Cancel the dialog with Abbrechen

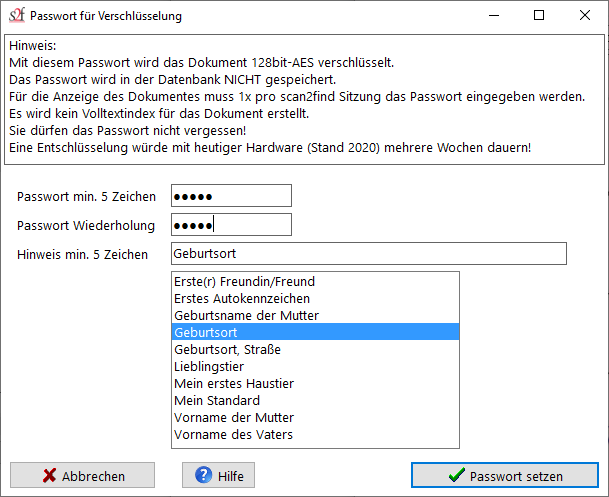82,475
